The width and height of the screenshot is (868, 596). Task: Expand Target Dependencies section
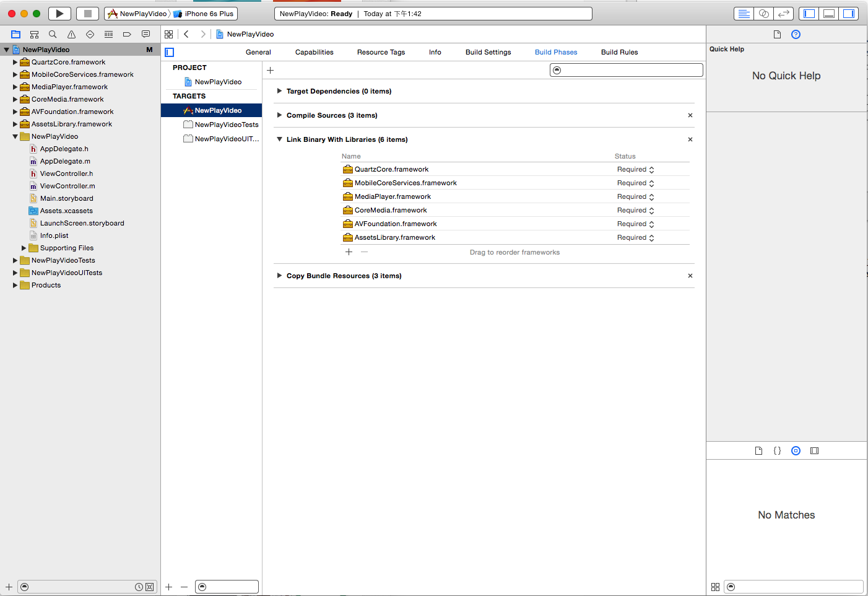(x=280, y=91)
